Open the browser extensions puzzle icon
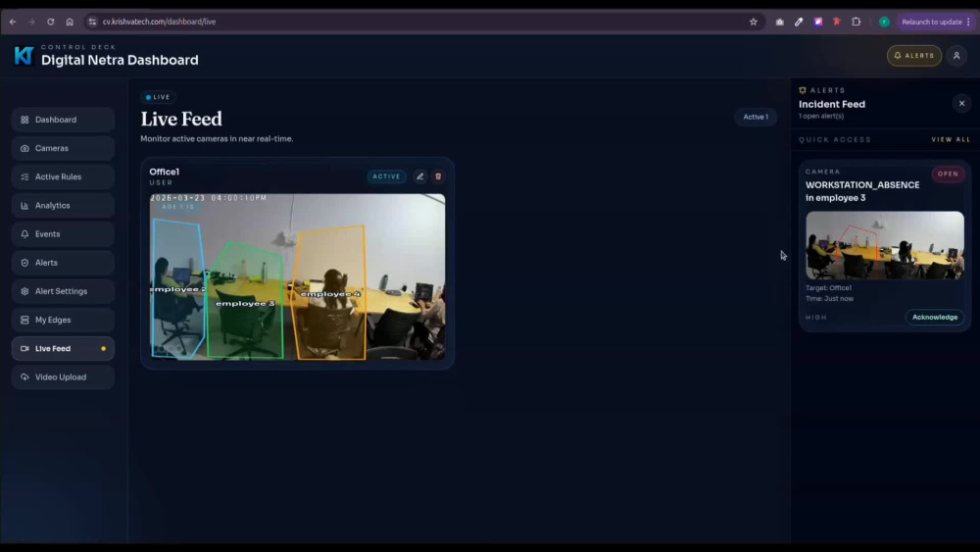Viewport: 980px width, 552px height. click(x=857, y=22)
